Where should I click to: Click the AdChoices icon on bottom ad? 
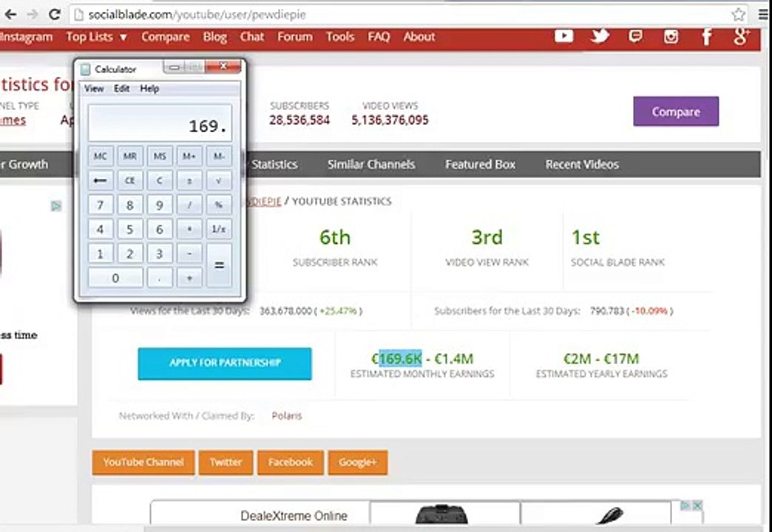pyautogui.click(x=684, y=505)
